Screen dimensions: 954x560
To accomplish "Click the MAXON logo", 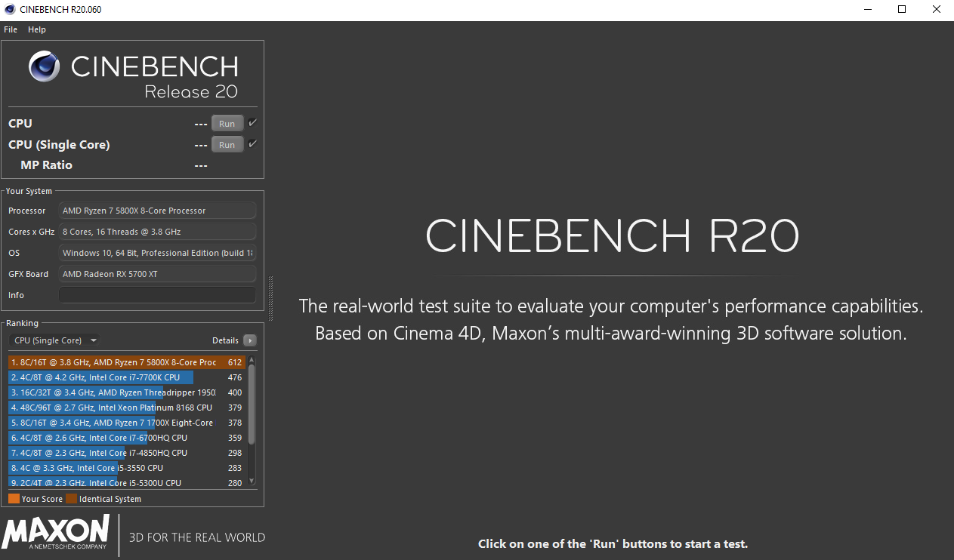I will (56, 532).
